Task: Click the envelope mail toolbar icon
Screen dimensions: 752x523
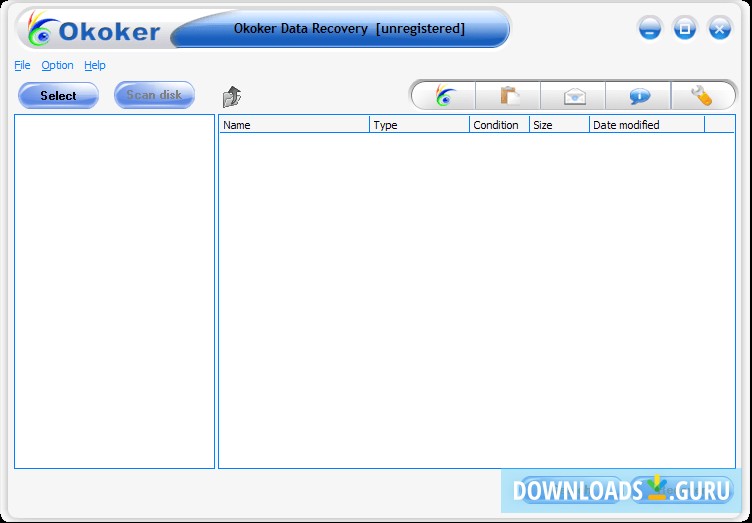Action: tap(573, 96)
